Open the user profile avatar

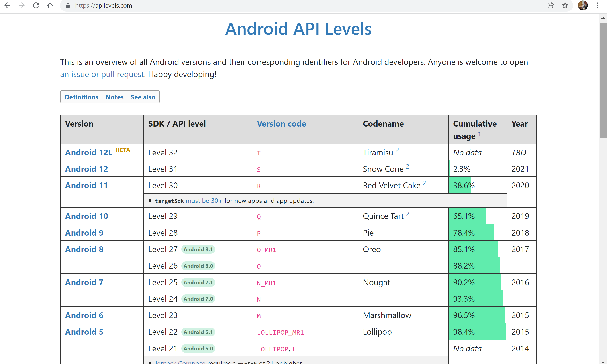[x=583, y=5]
